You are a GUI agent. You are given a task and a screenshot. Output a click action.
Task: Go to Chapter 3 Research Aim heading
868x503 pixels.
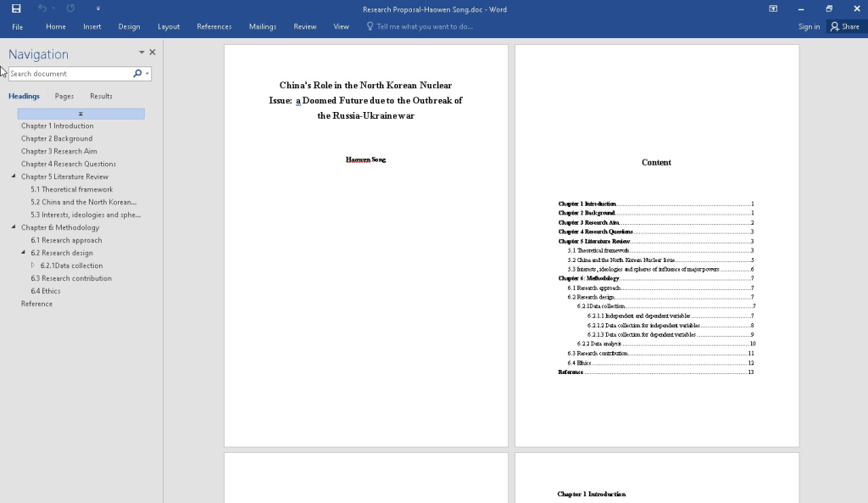point(59,151)
